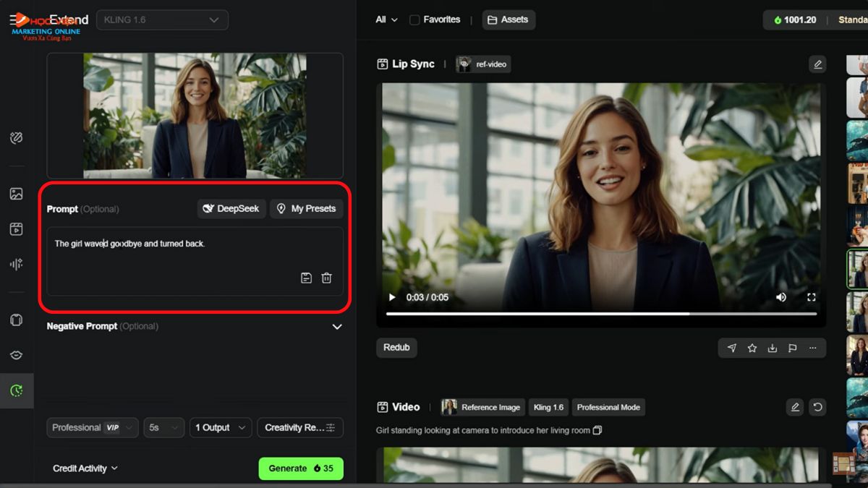Open more options ellipsis for Lip Sync video
This screenshot has height=488, width=868.
point(812,348)
